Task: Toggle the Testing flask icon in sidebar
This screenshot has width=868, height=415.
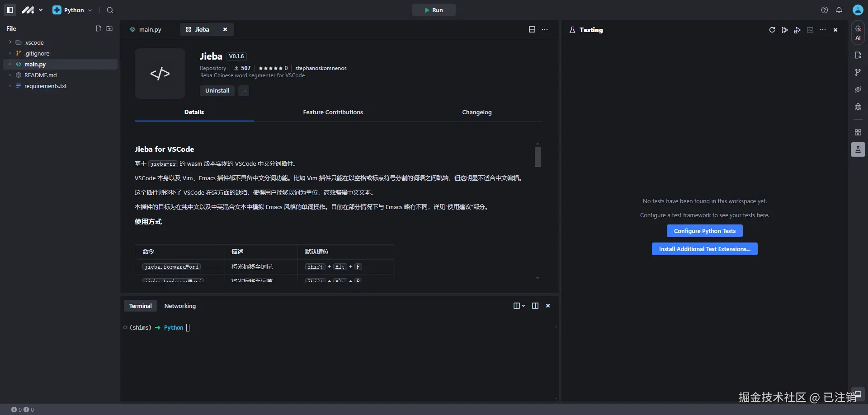Action: (858, 149)
